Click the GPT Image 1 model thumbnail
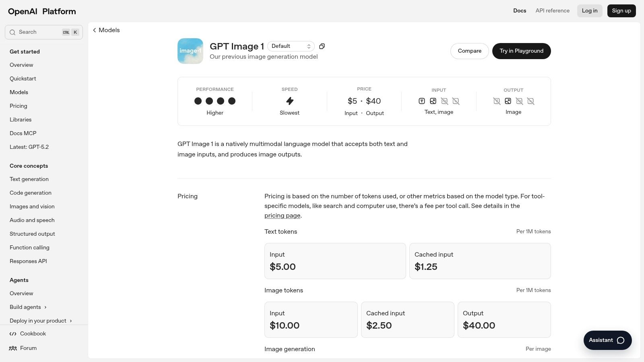 point(190,51)
